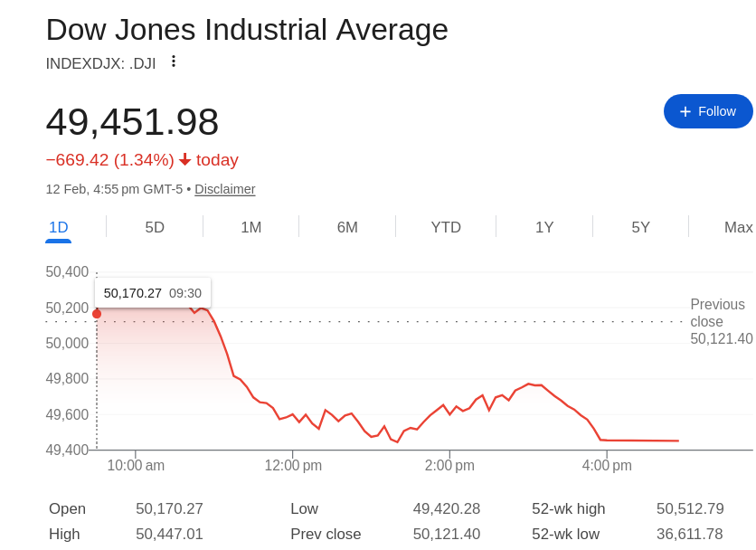
Task: Click the red data point on chart
Action: click(x=97, y=314)
